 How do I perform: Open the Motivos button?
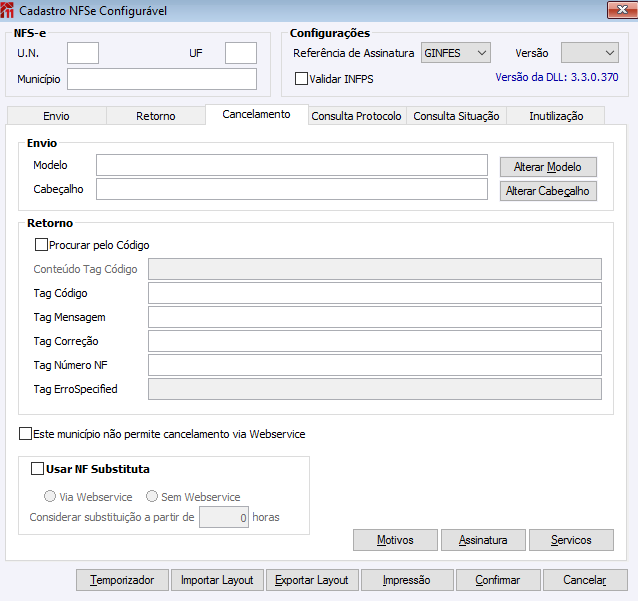(x=395, y=540)
